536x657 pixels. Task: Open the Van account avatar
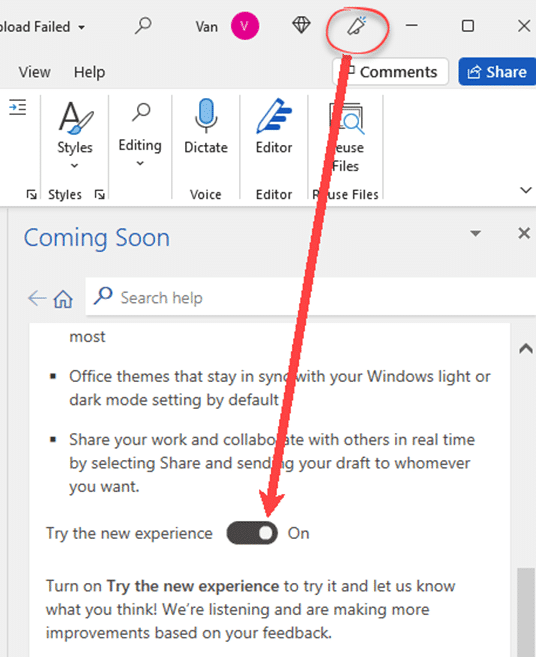click(x=245, y=26)
